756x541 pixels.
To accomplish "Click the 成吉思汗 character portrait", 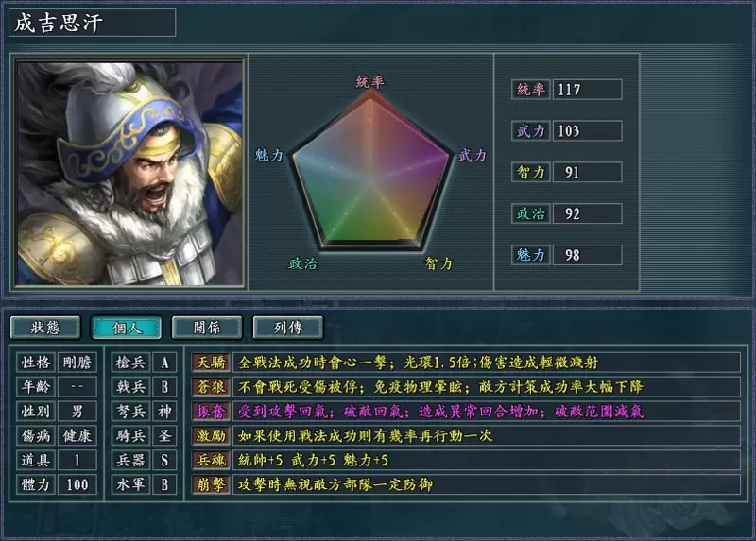I will (129, 173).
